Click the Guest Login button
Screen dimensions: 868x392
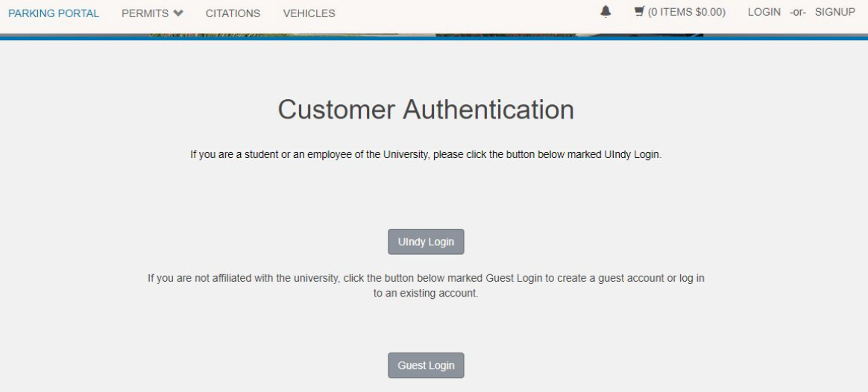click(426, 365)
